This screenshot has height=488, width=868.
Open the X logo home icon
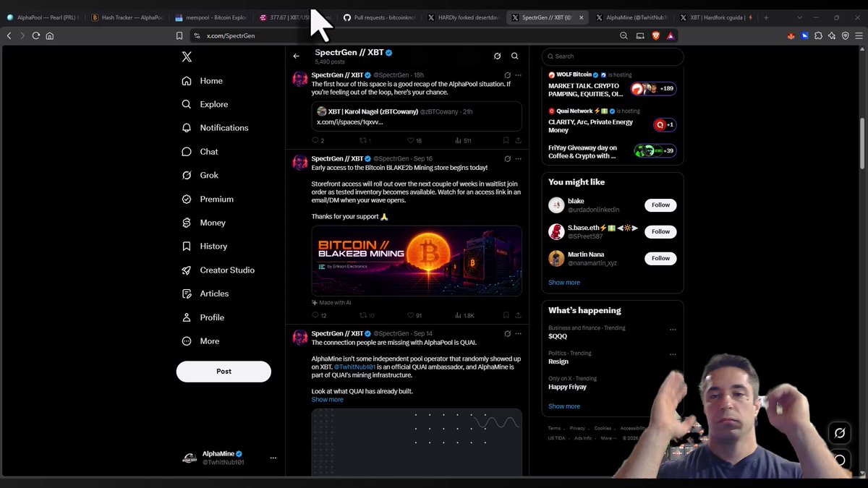pyautogui.click(x=187, y=56)
